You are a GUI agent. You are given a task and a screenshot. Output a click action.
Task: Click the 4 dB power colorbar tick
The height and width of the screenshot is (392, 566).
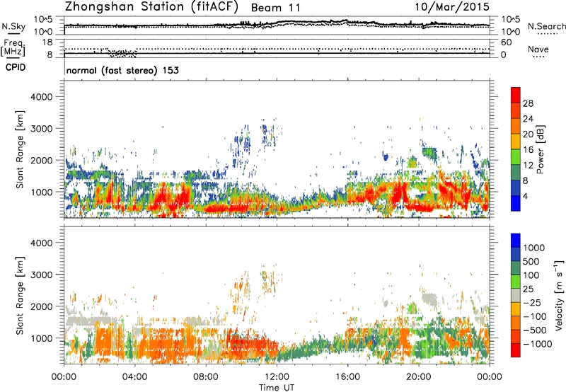pos(526,196)
